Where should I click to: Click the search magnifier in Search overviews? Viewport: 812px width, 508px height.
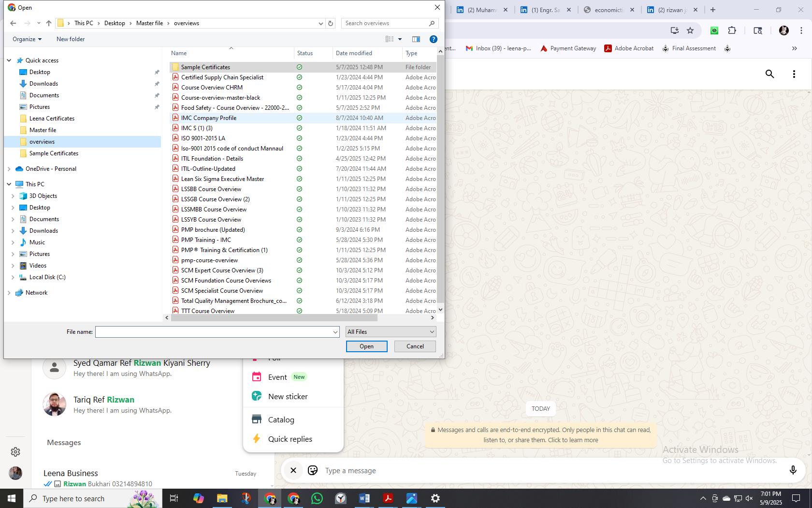click(432, 23)
